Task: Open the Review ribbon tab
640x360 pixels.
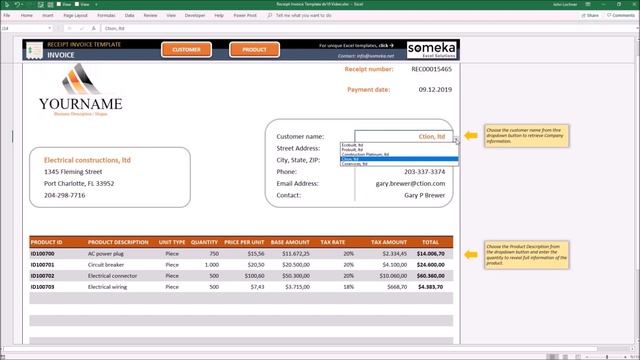Action: [150, 15]
